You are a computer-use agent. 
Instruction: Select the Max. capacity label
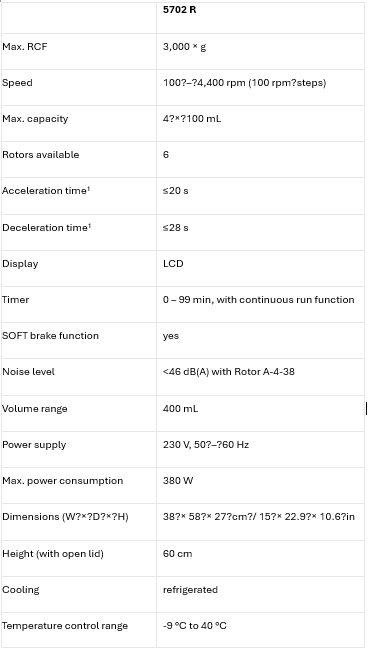[x=35, y=119]
